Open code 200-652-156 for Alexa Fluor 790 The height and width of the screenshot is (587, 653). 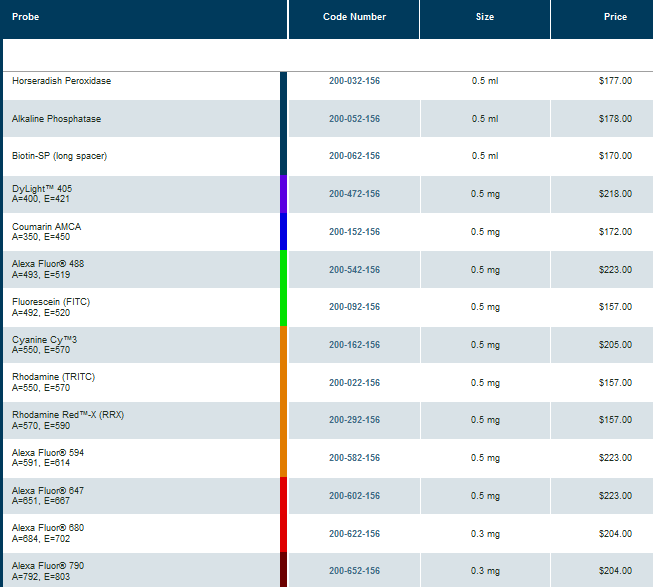354,571
